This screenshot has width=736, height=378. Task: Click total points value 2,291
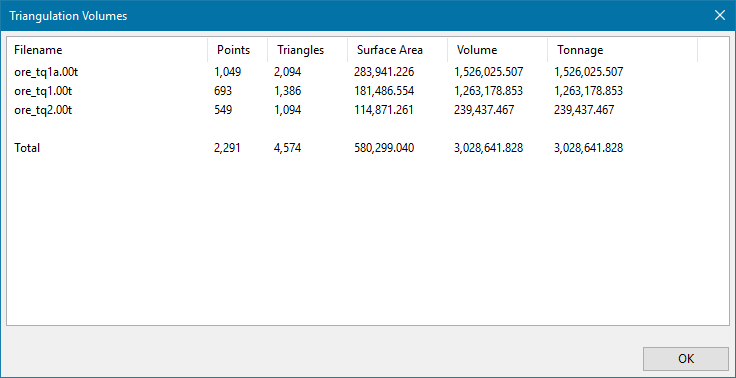click(x=227, y=148)
